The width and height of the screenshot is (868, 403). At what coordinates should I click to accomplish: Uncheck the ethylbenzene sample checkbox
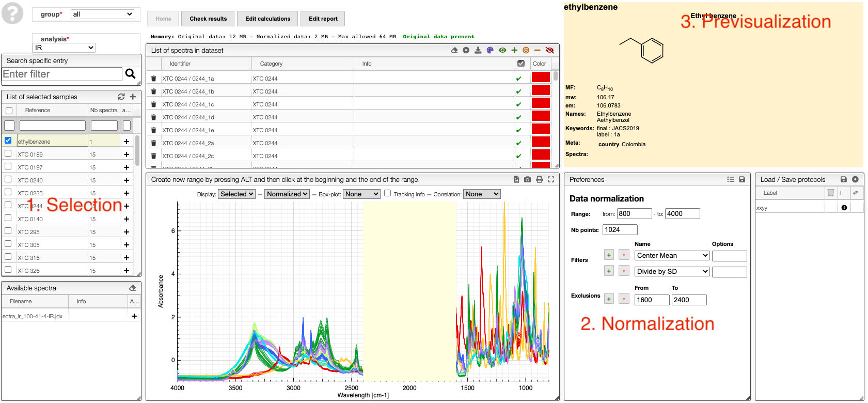tap(8, 140)
